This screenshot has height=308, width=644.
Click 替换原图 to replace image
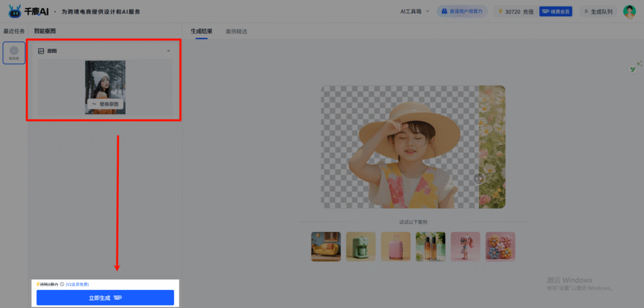104,104
